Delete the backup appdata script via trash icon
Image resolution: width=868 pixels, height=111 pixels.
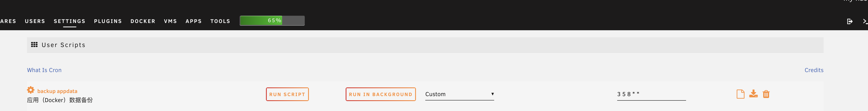tap(766, 94)
